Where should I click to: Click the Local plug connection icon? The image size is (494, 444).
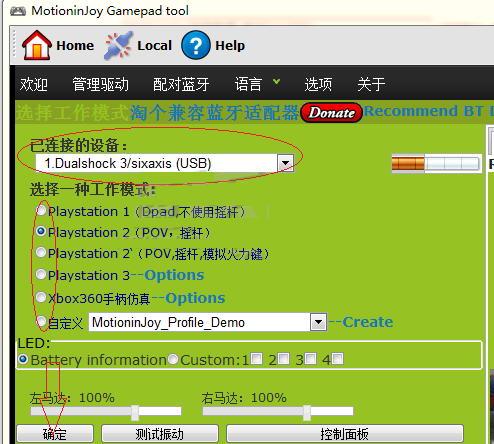pos(118,46)
